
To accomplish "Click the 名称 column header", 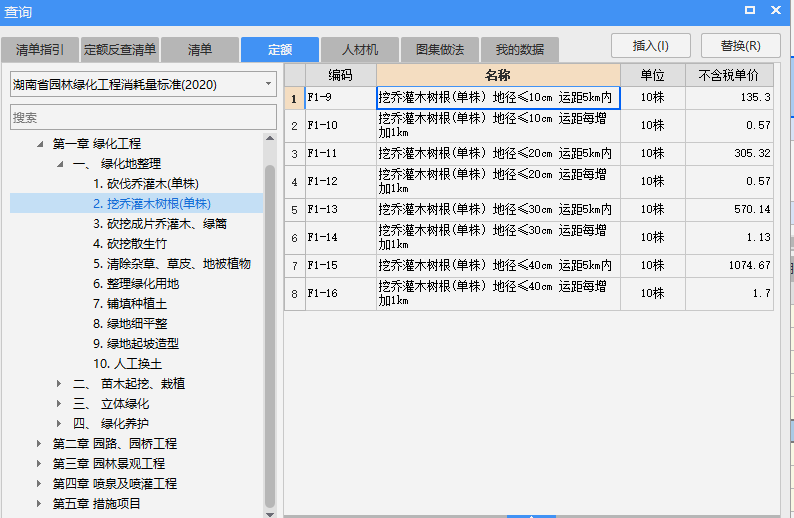I will coord(498,75).
